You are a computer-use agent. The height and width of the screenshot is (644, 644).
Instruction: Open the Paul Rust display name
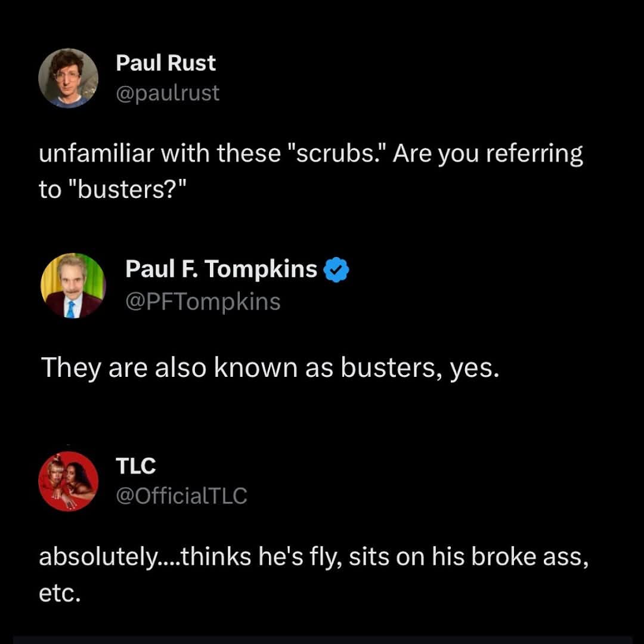[165, 63]
